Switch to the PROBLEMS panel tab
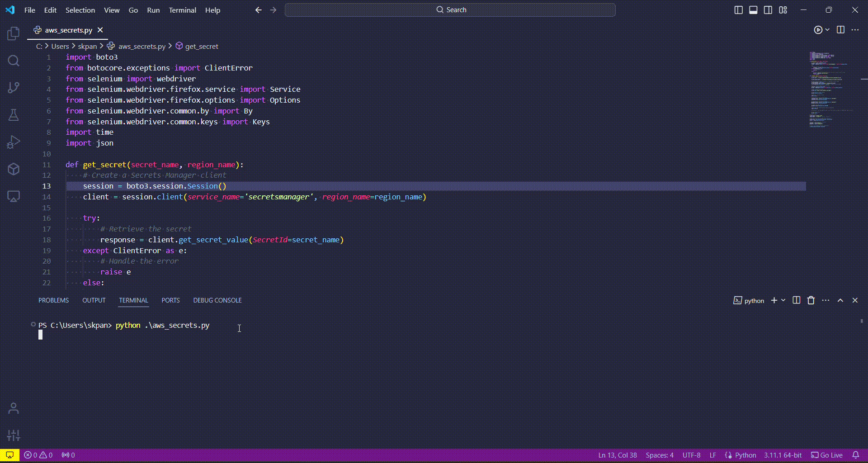Image resolution: width=868 pixels, height=463 pixels. [x=53, y=300]
